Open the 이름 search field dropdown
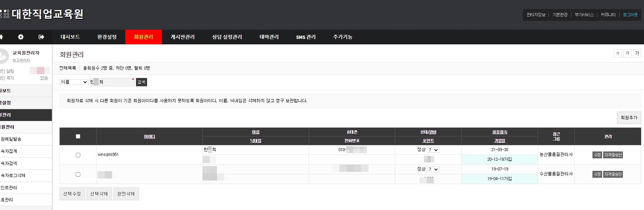Image resolution: width=644 pixels, height=210 pixels. [74, 82]
